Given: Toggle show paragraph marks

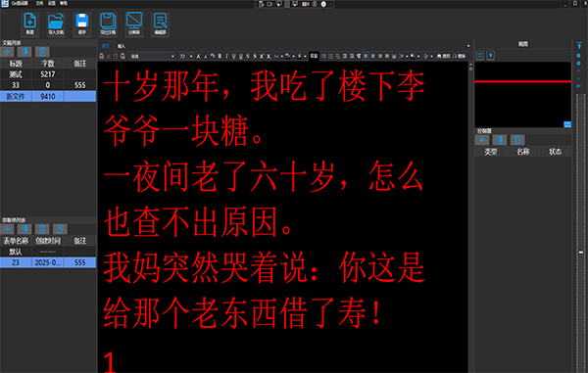Looking at the screenshot, I should (359, 56).
